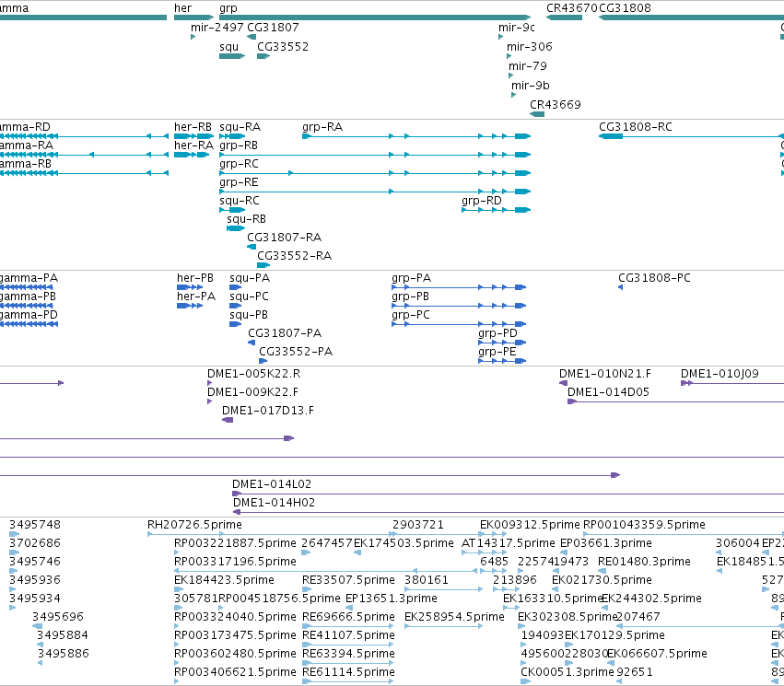Click the grp-RB transcript label
The image size is (784, 686).
[239, 145]
